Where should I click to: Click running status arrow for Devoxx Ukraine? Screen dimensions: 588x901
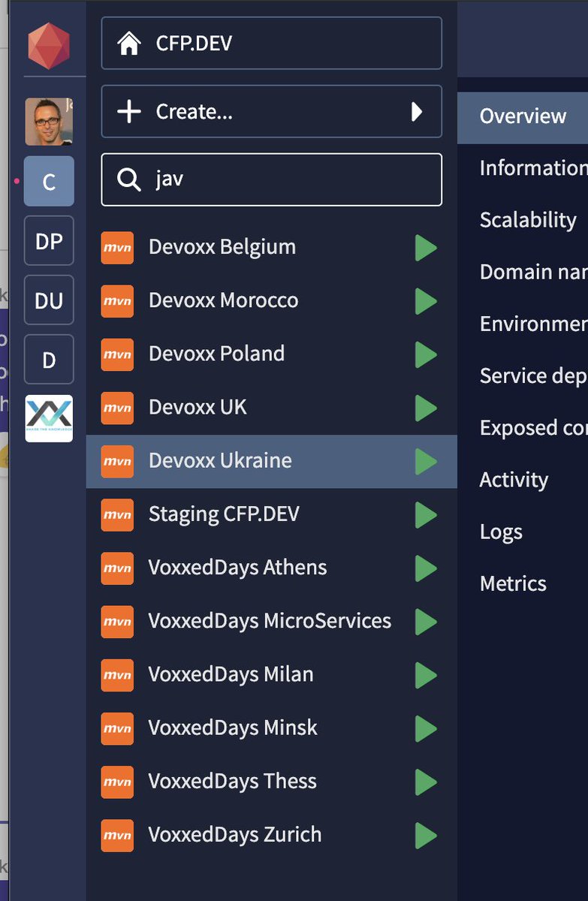coord(426,461)
